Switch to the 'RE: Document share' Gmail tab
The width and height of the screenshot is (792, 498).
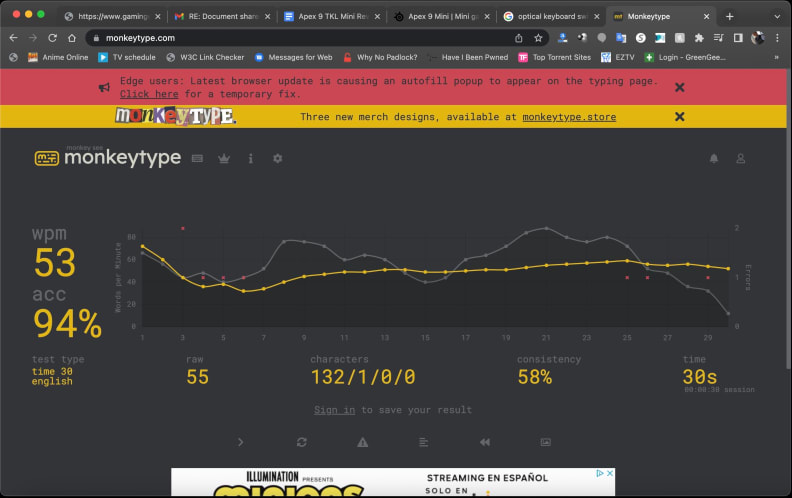tap(221, 16)
